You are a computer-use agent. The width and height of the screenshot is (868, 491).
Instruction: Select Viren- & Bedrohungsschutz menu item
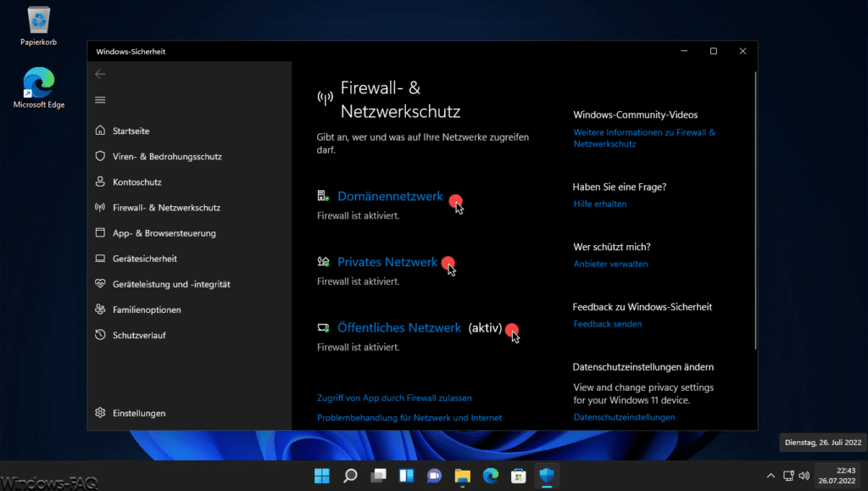click(167, 157)
